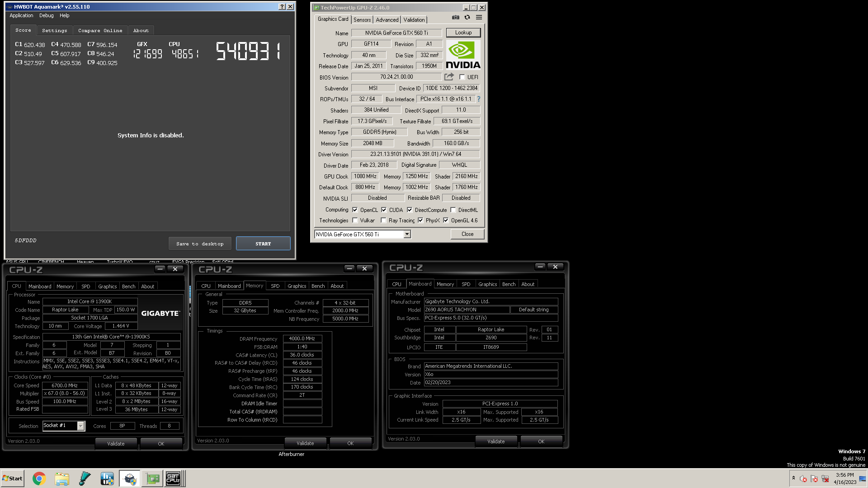Take a GPU-Z screenshot with camera icon
Screen dimensions: 868x488
pyautogui.click(x=456, y=18)
